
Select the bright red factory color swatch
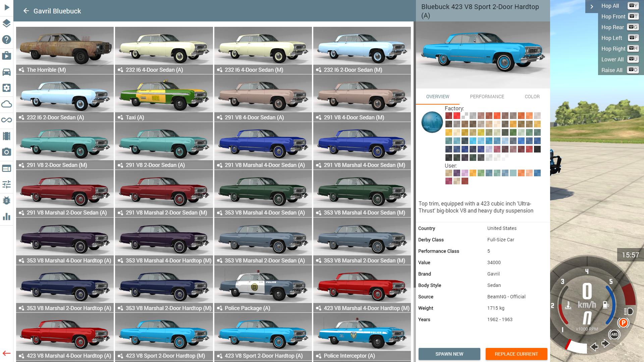[457, 116]
